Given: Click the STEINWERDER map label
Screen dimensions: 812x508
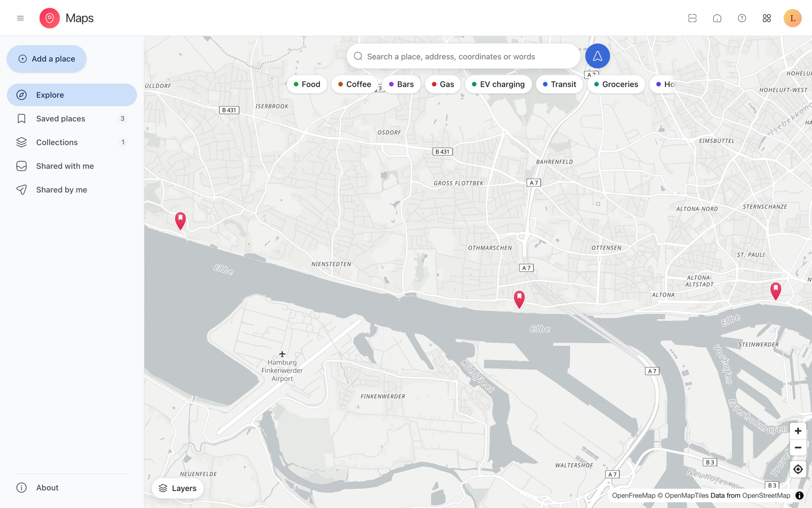Looking at the screenshot, I should coord(758,345).
